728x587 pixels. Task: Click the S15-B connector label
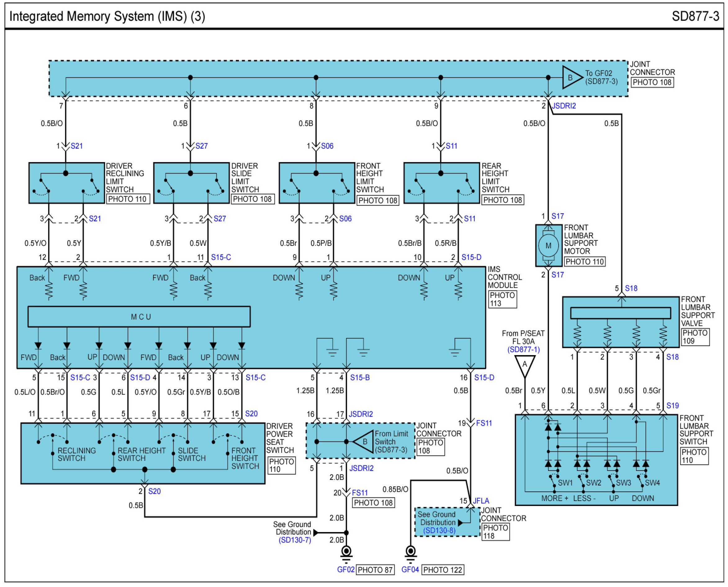point(360,378)
